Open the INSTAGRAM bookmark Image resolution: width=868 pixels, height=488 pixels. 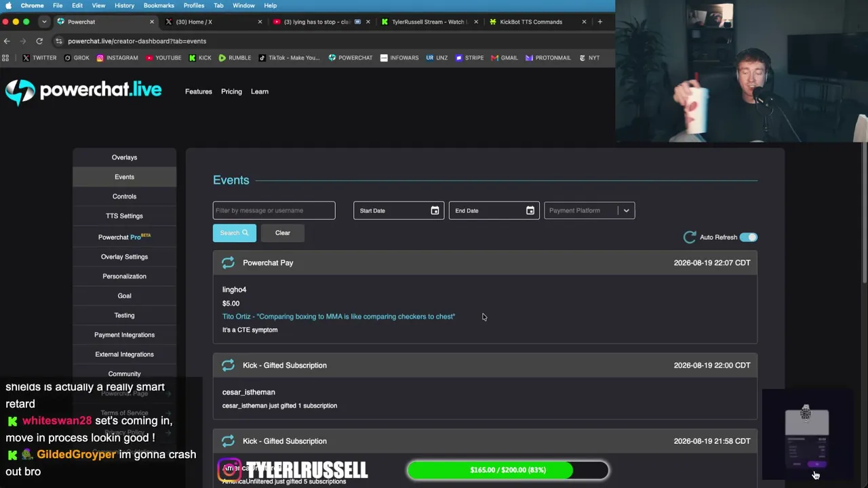pos(117,58)
